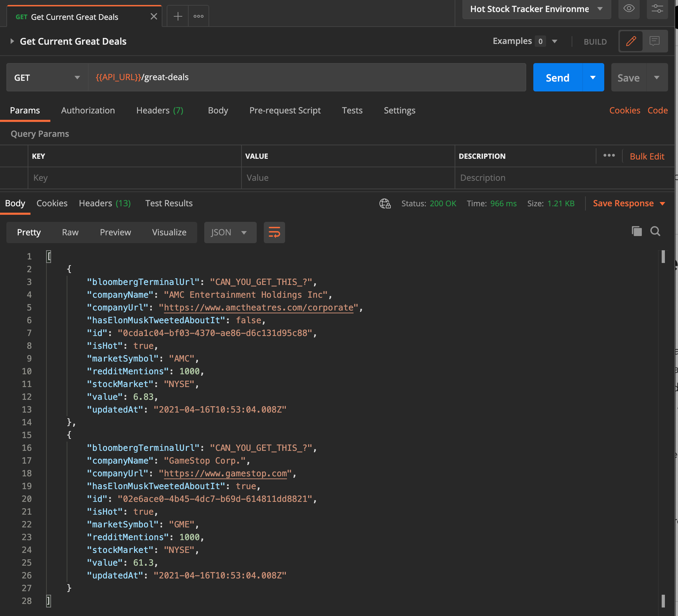678x616 pixels.
Task: Open the Send button arrow dropdown
Action: tap(593, 78)
